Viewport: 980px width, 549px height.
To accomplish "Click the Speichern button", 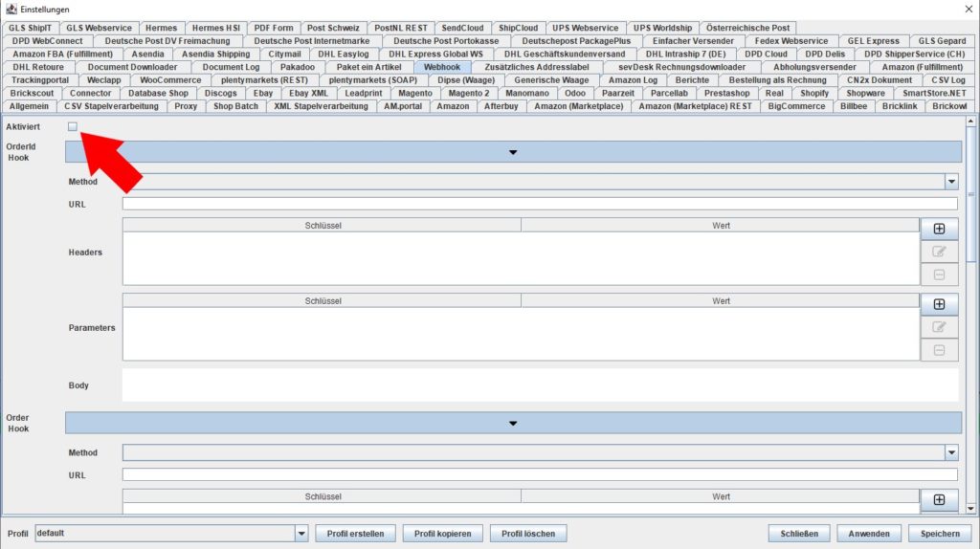I will coord(940,534).
